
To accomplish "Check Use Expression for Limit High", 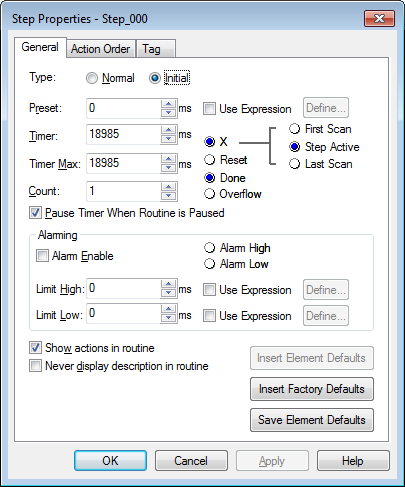I will tap(209, 290).
